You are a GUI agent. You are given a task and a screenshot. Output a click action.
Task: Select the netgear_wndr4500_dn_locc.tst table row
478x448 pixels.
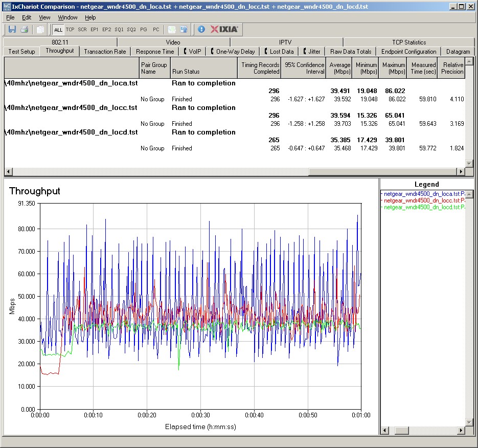coord(235,108)
